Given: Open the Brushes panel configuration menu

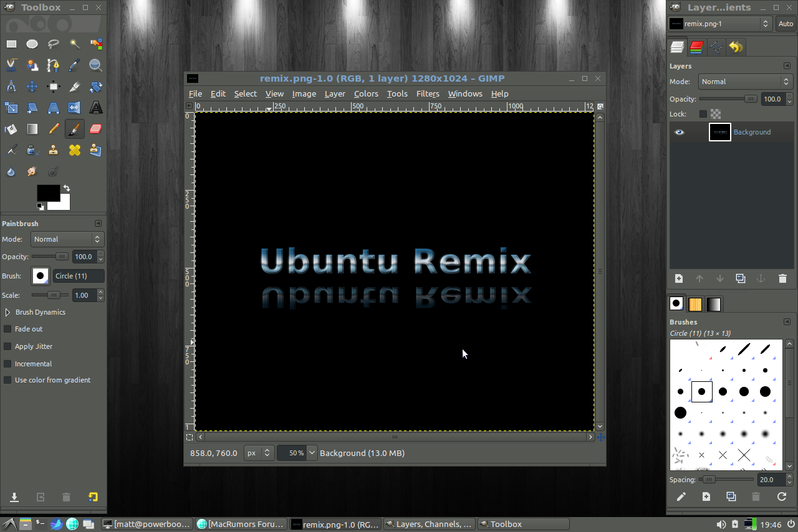Looking at the screenshot, I should [x=787, y=322].
